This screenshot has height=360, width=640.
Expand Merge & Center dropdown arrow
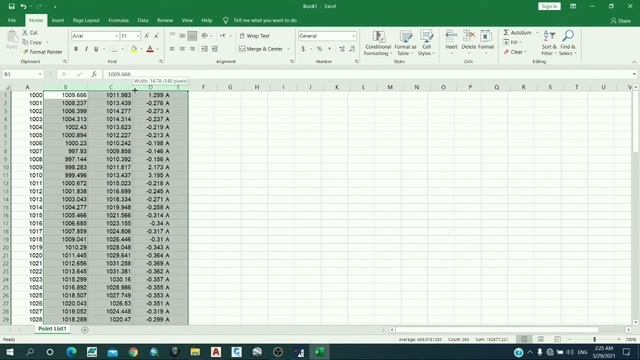tap(288, 49)
